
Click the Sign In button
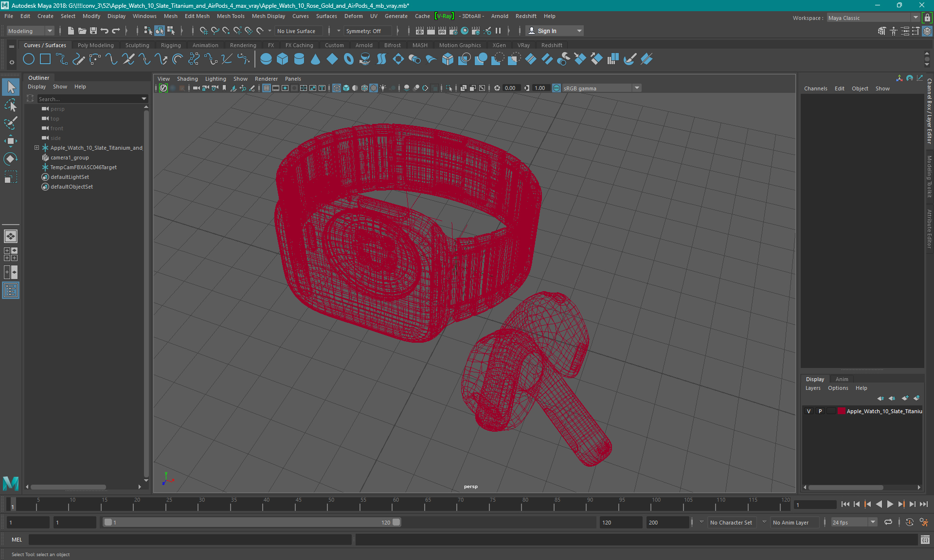point(555,31)
